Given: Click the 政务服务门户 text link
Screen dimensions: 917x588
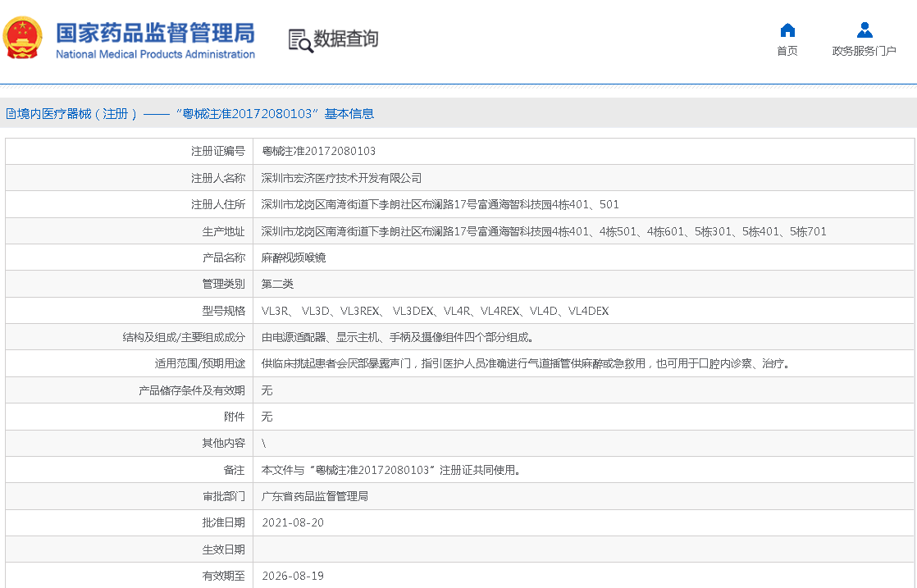Looking at the screenshot, I should [x=864, y=51].
